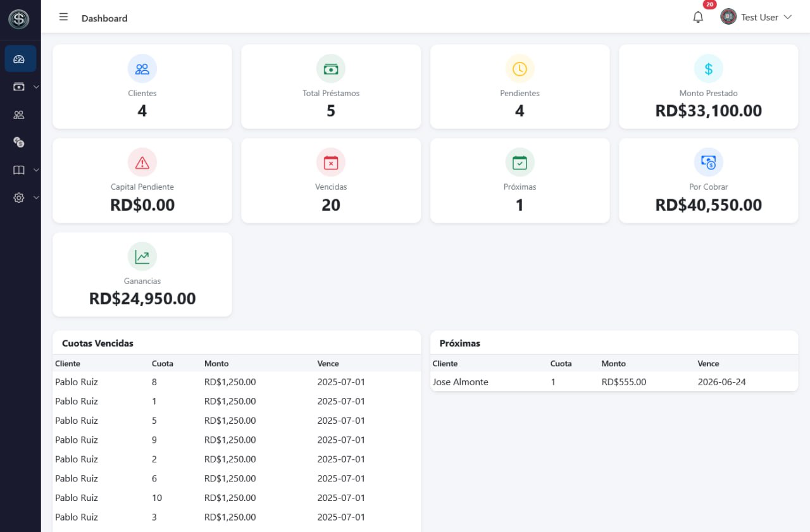Click the Dashboard page title
This screenshot has height=532, width=810.
click(104, 18)
